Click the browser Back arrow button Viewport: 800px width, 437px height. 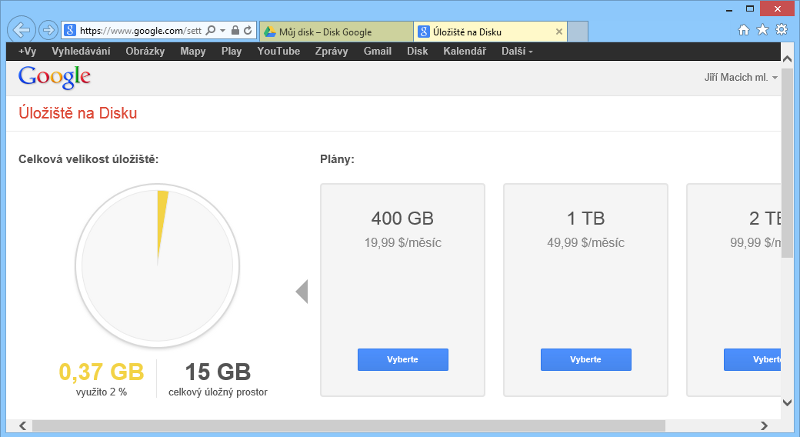click(20, 30)
